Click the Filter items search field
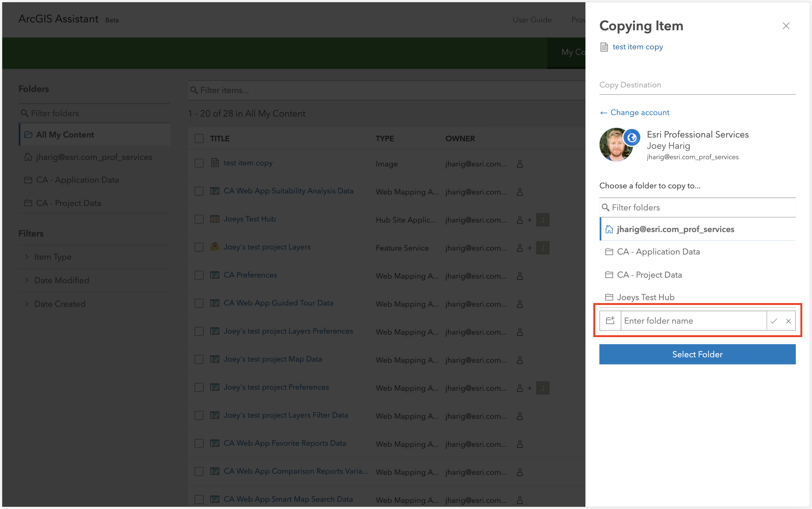 (x=386, y=90)
